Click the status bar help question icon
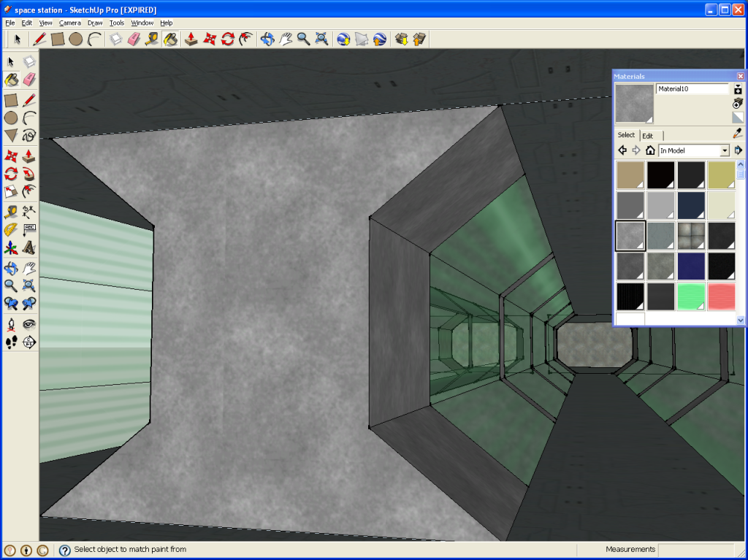 (64, 551)
